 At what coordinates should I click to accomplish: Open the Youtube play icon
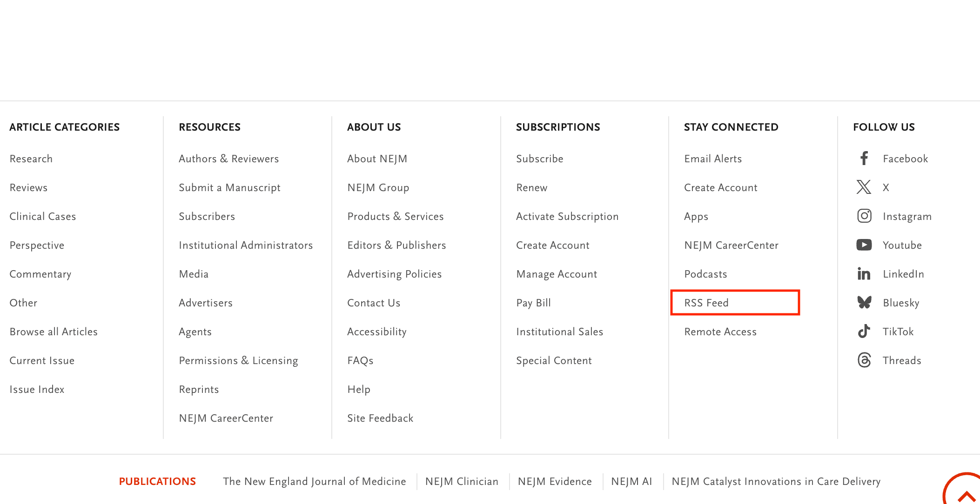[864, 245]
